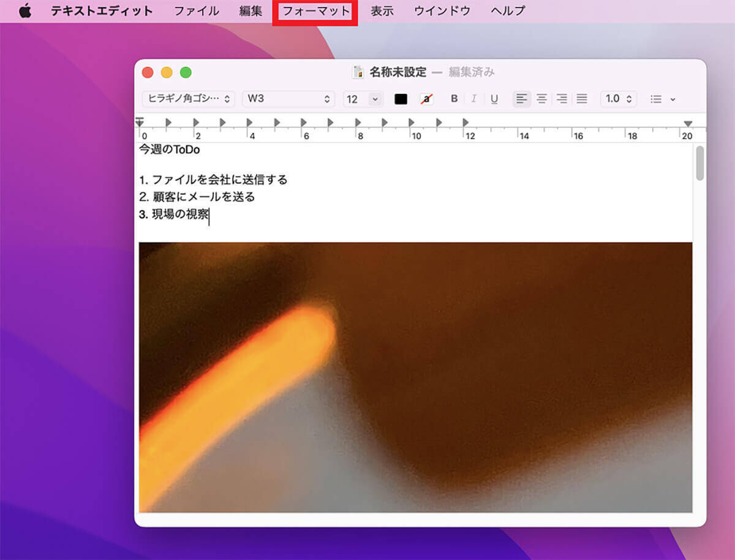Open the フォーマット menu
The height and width of the screenshot is (560, 735).
point(316,10)
